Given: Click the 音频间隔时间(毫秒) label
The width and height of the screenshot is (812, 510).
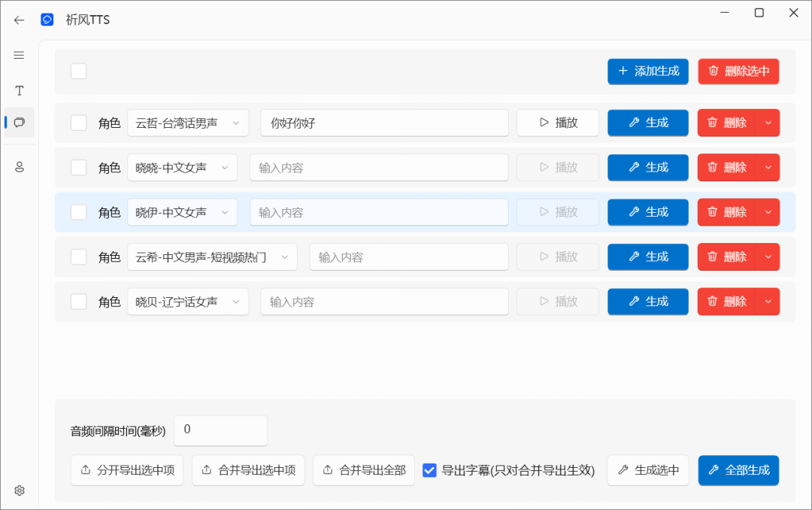Looking at the screenshot, I should point(118,431).
